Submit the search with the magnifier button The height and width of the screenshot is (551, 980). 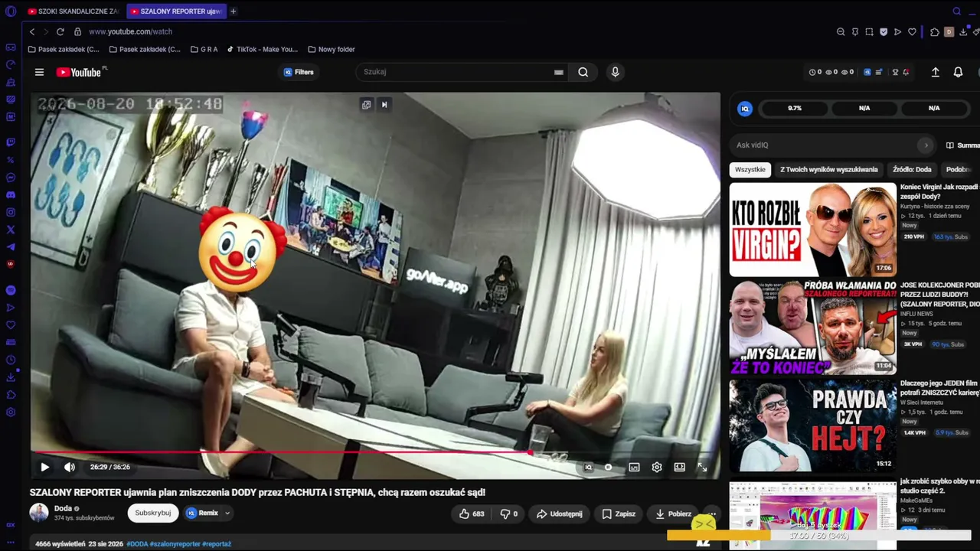coord(583,72)
